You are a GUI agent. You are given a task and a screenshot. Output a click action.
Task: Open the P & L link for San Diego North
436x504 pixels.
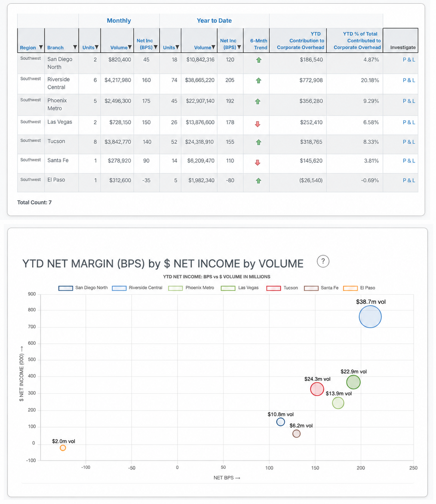point(409,59)
